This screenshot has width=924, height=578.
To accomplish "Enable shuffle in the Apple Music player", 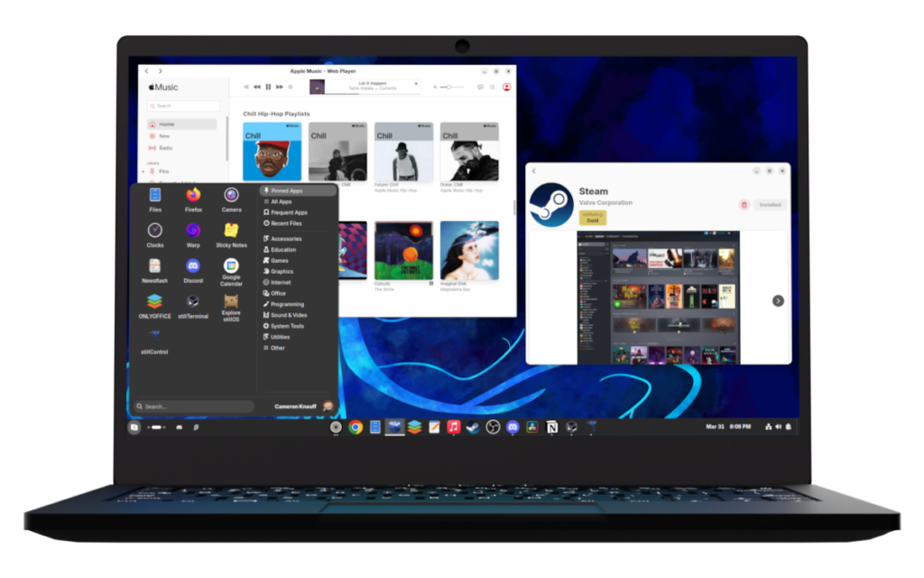I will pyautogui.click(x=246, y=87).
